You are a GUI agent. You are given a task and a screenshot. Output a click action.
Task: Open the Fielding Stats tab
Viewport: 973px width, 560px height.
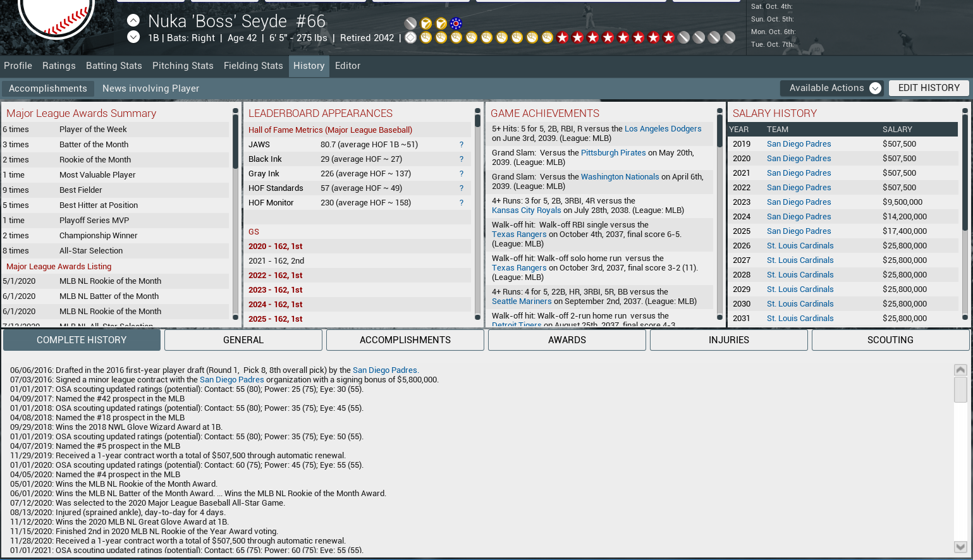click(253, 66)
